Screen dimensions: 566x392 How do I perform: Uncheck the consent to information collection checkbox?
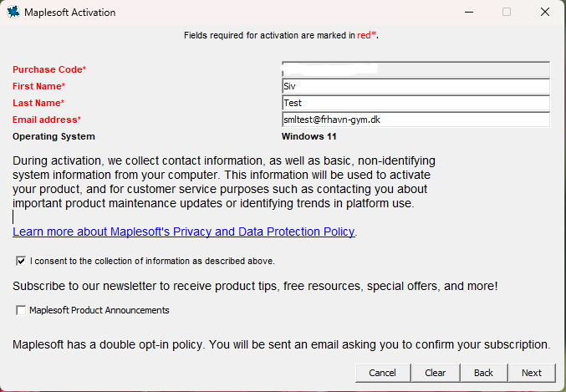click(x=21, y=261)
